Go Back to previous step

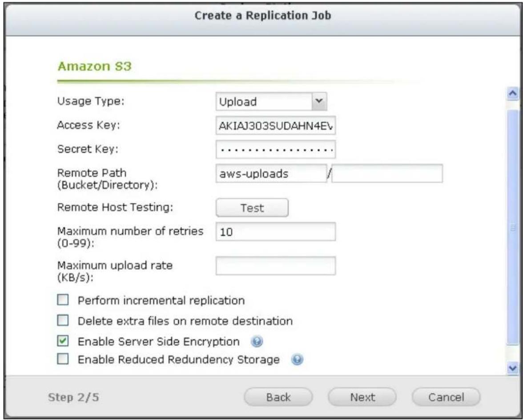[x=278, y=397]
